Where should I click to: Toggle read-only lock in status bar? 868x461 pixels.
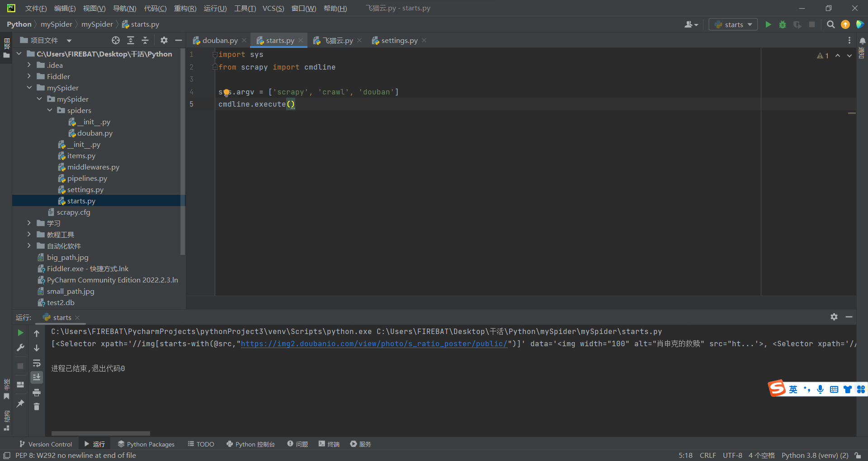tap(858, 456)
